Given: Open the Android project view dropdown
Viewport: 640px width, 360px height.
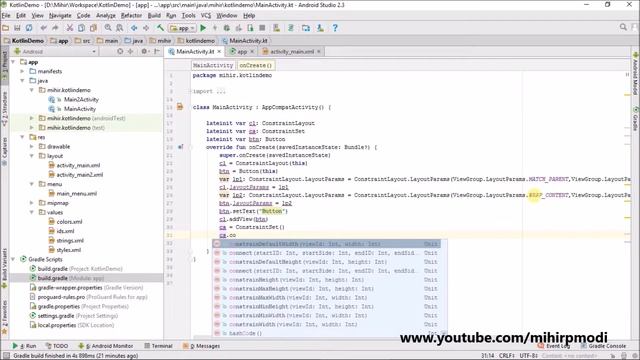Looking at the screenshot, I should pyautogui.click(x=55, y=51).
